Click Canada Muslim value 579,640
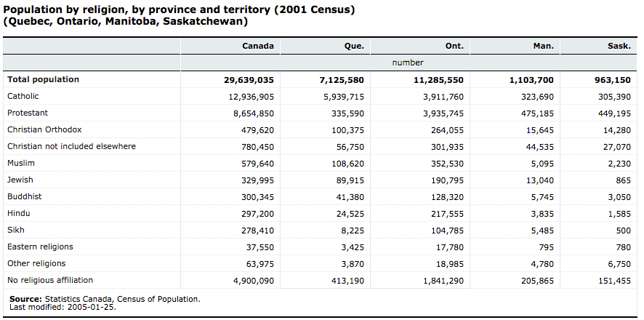 tap(257, 164)
